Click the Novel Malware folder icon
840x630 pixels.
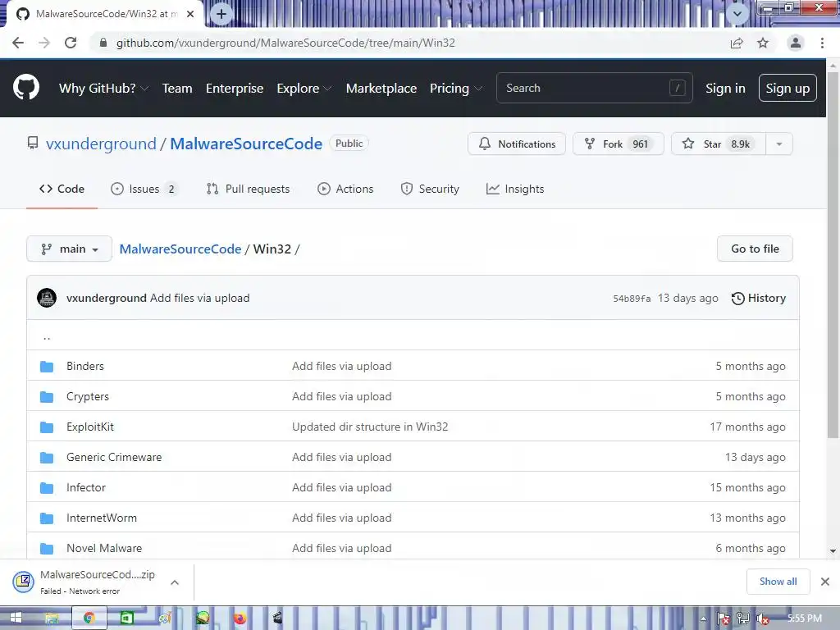click(x=47, y=549)
